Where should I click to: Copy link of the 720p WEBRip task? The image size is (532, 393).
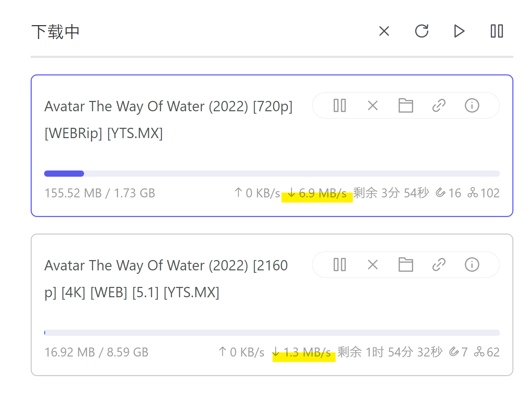tap(439, 106)
